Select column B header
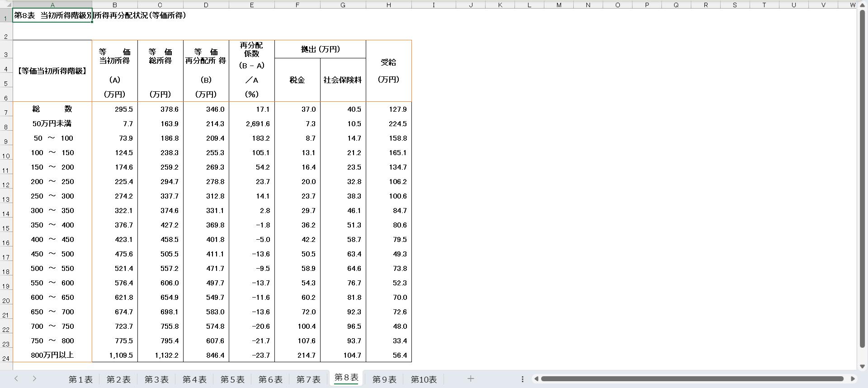This screenshot has height=388, width=868. 115,5
